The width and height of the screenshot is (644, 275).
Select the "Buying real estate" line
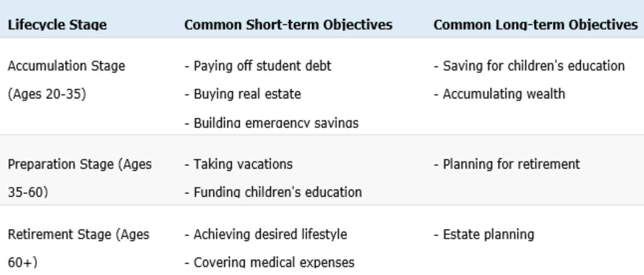coord(247,94)
